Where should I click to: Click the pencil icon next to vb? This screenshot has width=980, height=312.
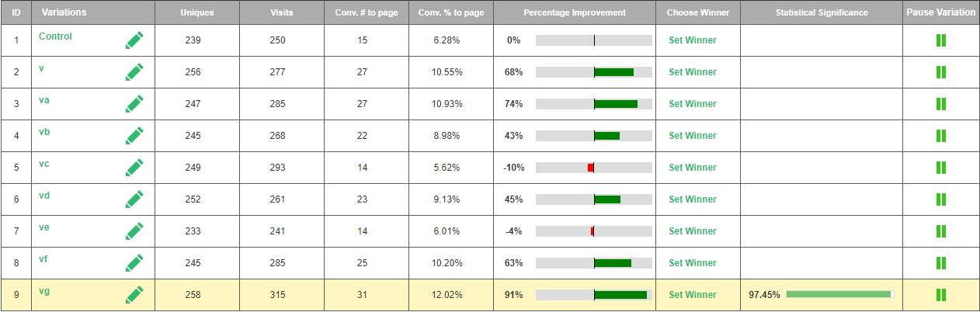[134, 136]
